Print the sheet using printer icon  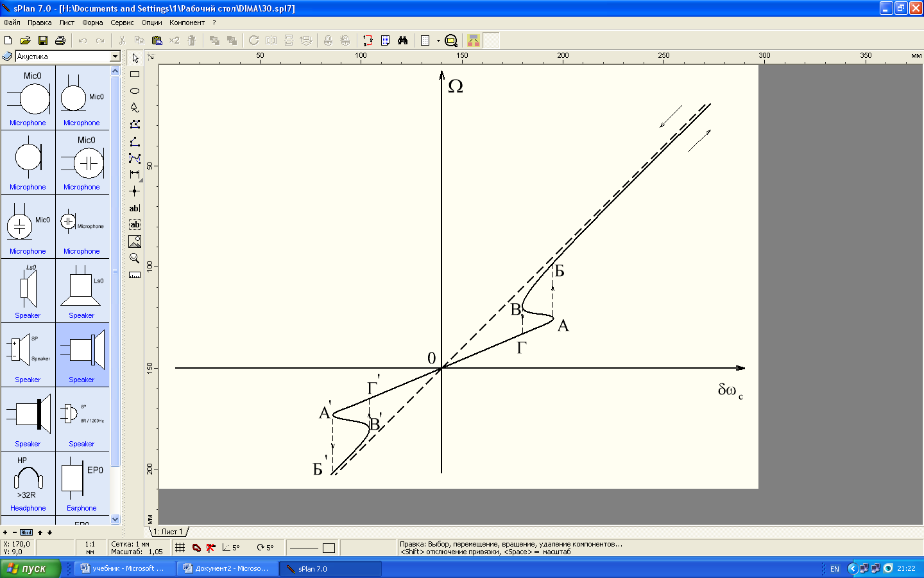(60, 40)
